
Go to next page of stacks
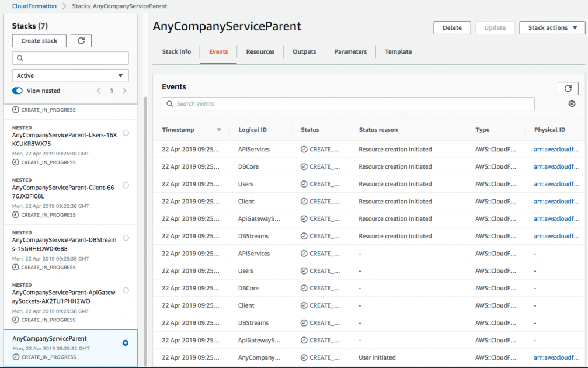[x=124, y=91]
